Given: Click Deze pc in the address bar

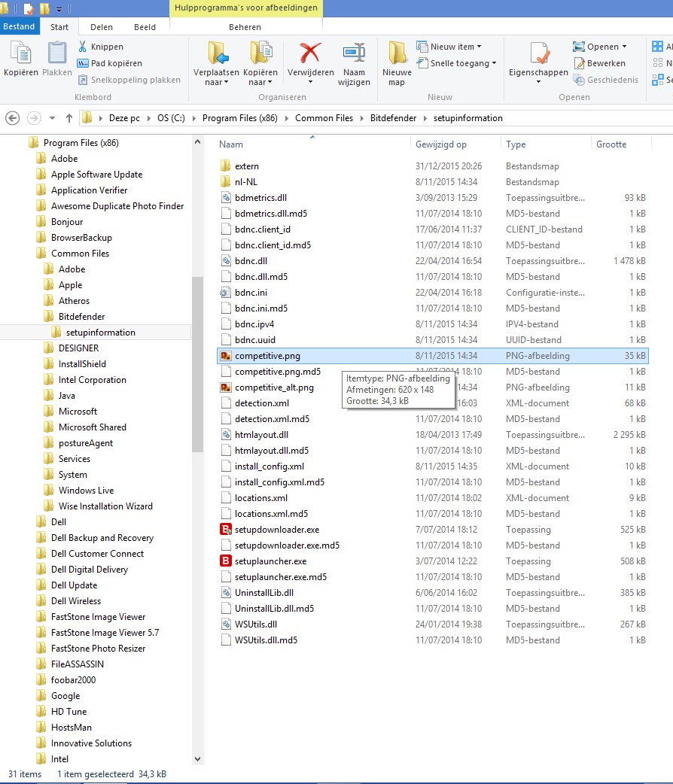Looking at the screenshot, I should click(x=124, y=118).
